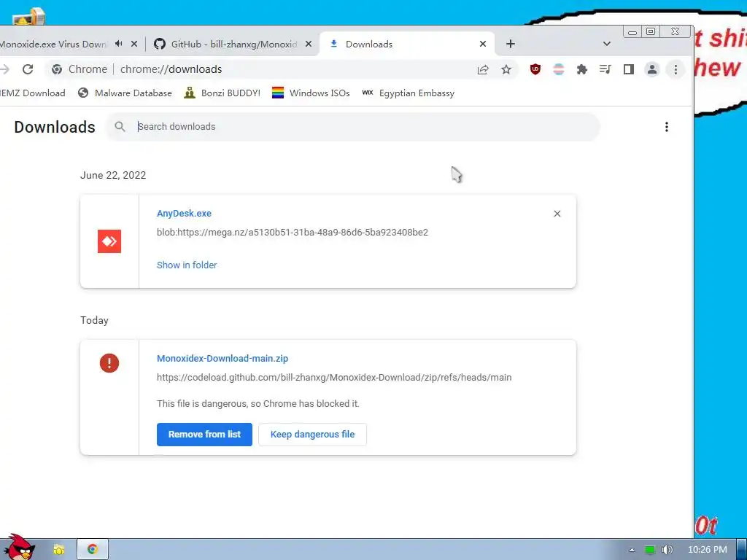Switch to the GitHub bill-zhanxg tab

(226, 44)
